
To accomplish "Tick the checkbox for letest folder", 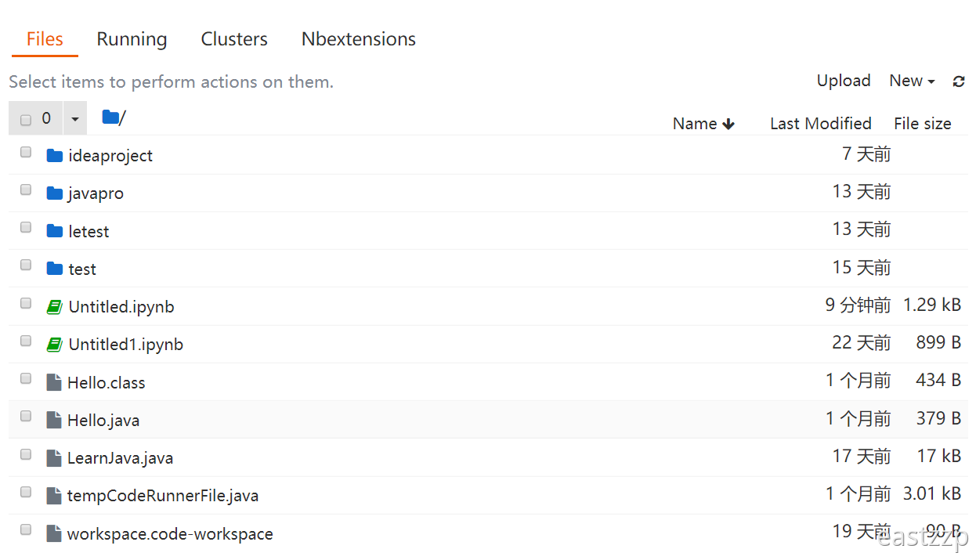I will coord(26,227).
